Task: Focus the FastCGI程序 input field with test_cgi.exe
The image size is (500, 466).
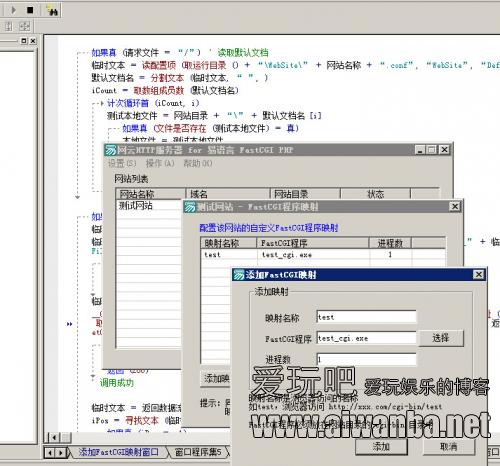Action: click(366, 338)
